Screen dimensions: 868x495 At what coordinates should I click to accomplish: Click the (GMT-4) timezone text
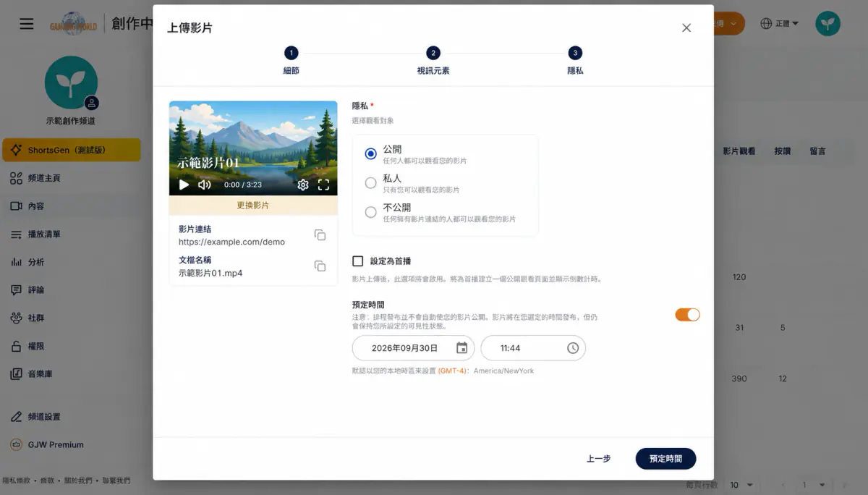tap(454, 371)
